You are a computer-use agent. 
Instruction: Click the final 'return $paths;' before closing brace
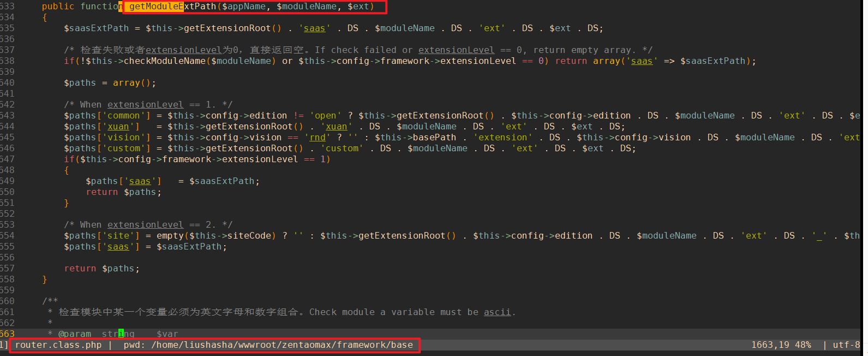102,269
